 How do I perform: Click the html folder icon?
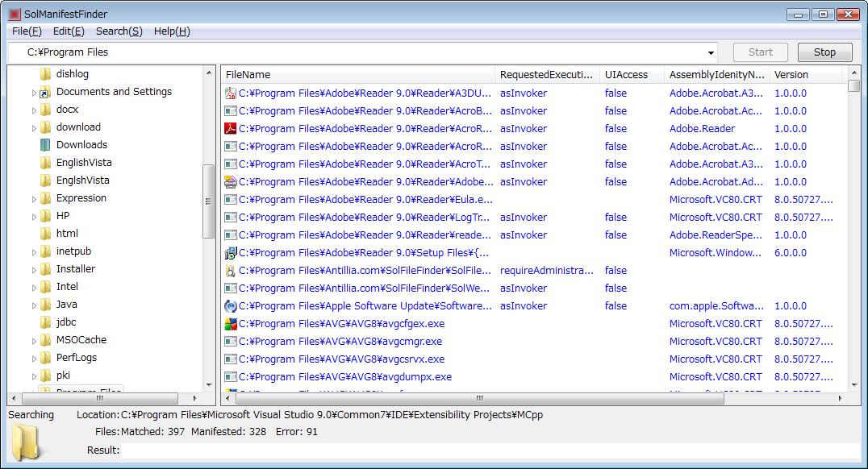46,234
